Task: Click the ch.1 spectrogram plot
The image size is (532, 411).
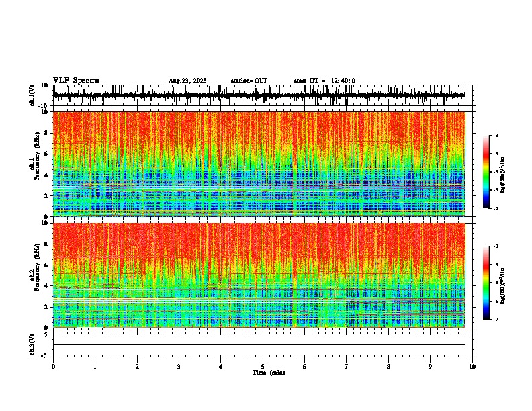Action: tap(259, 164)
